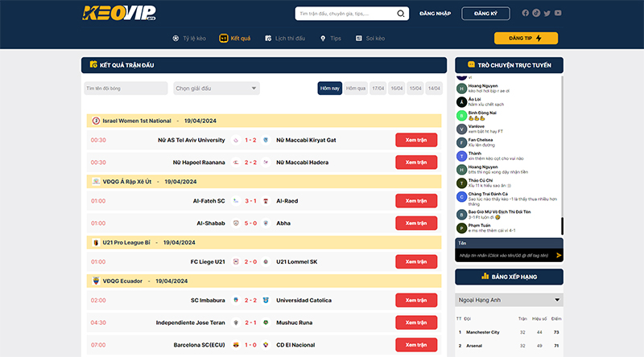Select the 16/04 date tab

[x=397, y=88]
